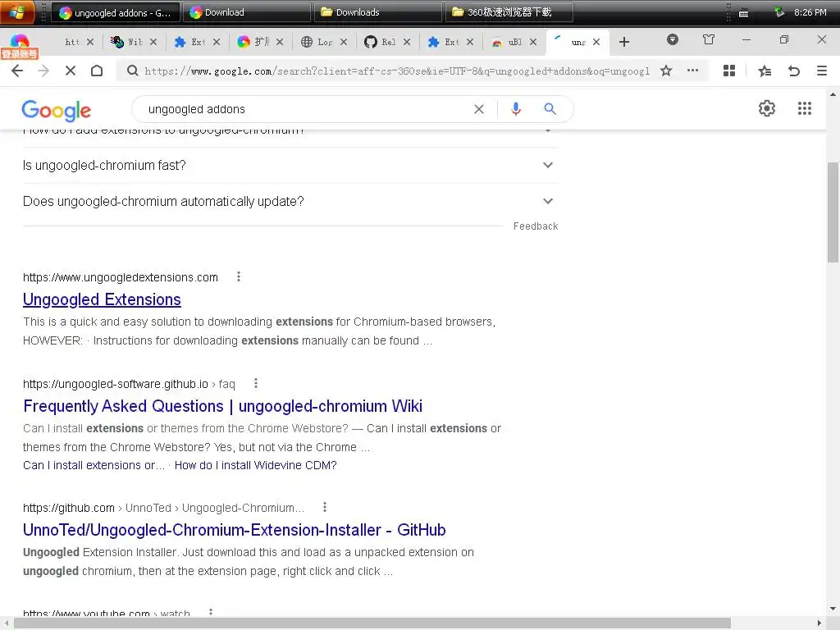Open the 360 browser login account icon
The height and width of the screenshot is (630, 840).
pos(20,47)
